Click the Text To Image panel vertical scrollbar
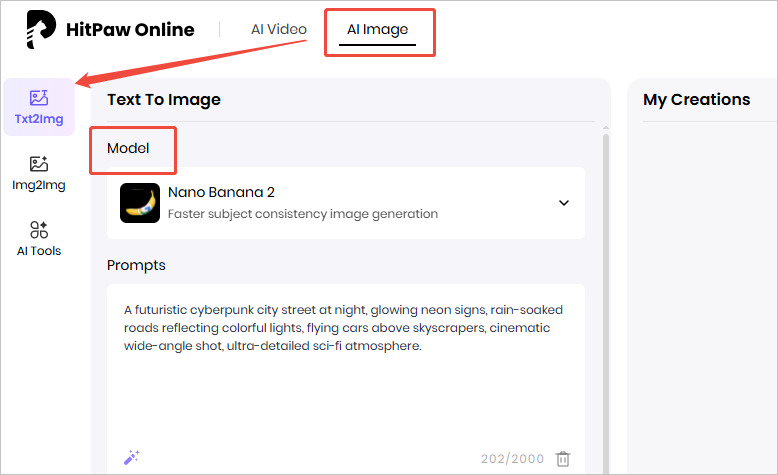 604,300
